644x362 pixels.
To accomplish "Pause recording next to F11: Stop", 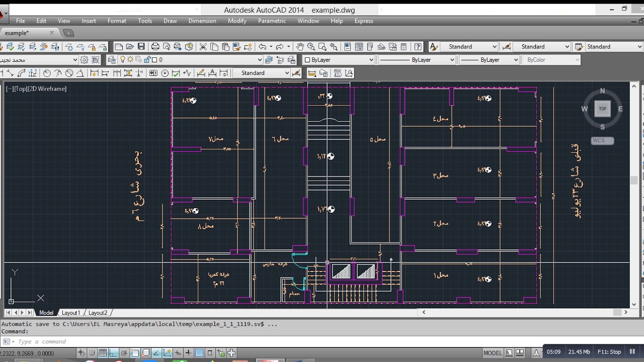I will 632,352.
